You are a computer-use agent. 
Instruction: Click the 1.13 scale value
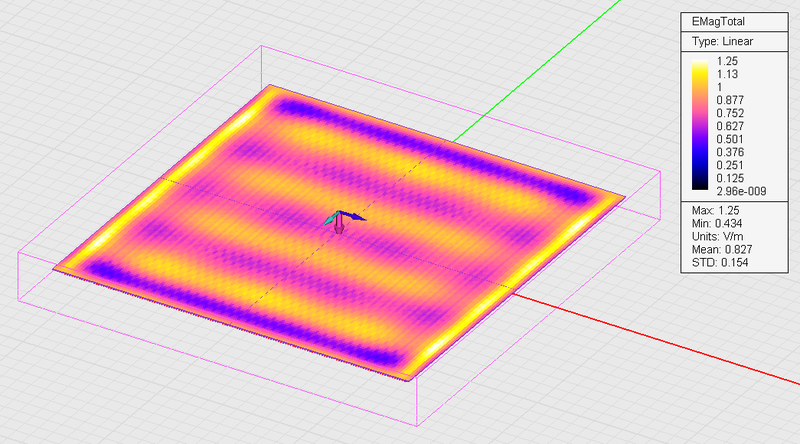pyautogui.click(x=727, y=74)
